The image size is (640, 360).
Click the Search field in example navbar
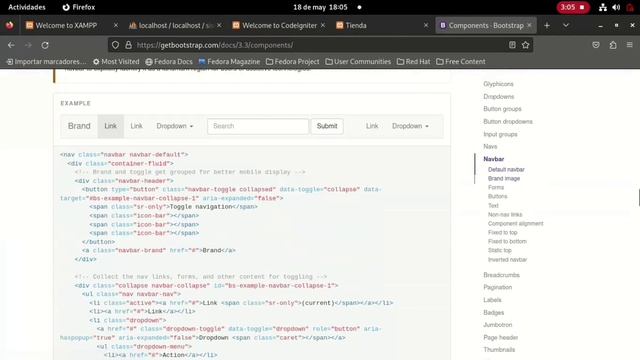(258, 126)
